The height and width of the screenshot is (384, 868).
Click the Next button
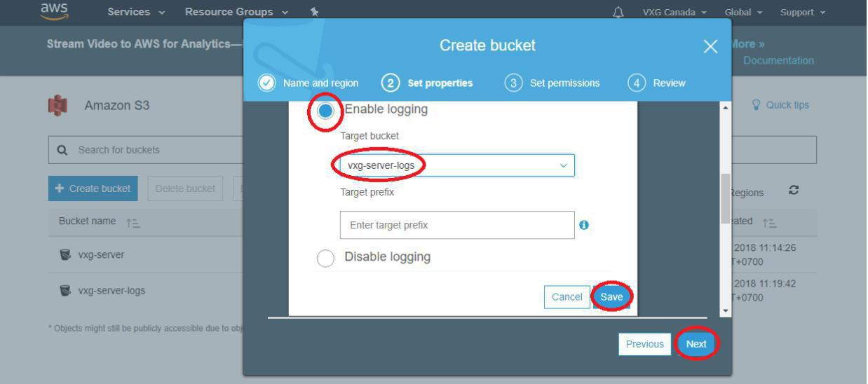[x=696, y=344]
